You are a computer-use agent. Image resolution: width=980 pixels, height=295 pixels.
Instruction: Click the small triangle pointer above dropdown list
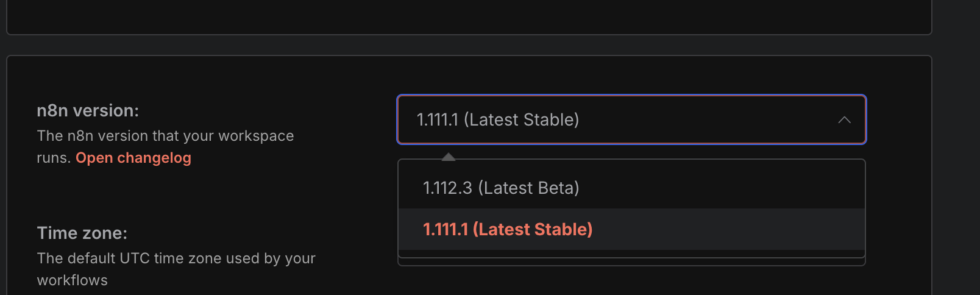[449, 157]
